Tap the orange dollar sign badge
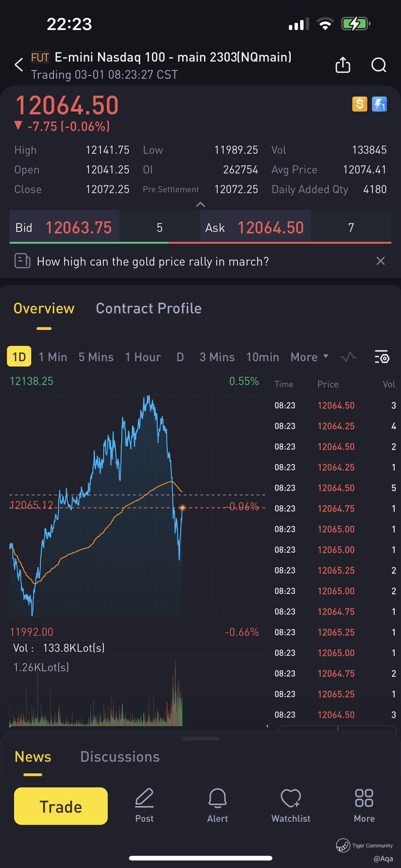The height and width of the screenshot is (868, 401). pos(359,104)
